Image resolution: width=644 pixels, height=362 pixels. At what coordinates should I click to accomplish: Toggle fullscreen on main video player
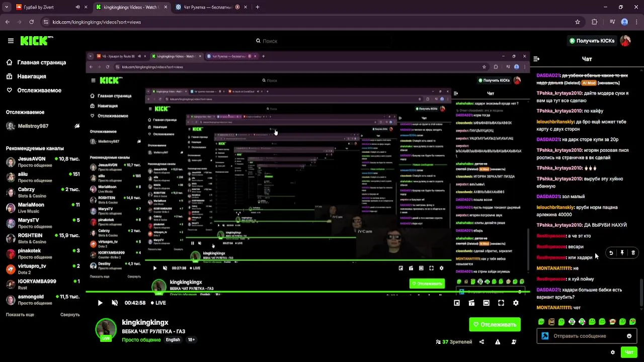tap(501, 303)
